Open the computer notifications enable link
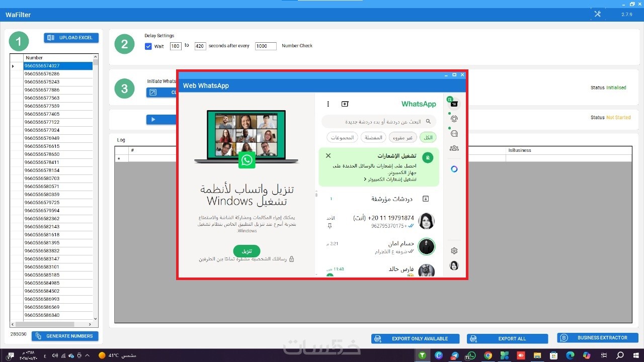The height and width of the screenshot is (362, 644). click(x=389, y=179)
